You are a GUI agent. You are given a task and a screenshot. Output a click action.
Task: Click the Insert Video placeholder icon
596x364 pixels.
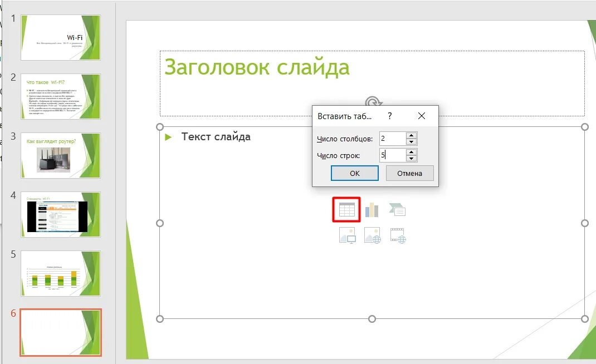398,235
